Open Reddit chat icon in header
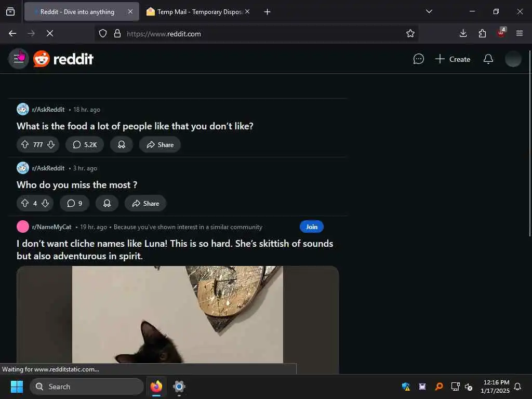 [418, 59]
